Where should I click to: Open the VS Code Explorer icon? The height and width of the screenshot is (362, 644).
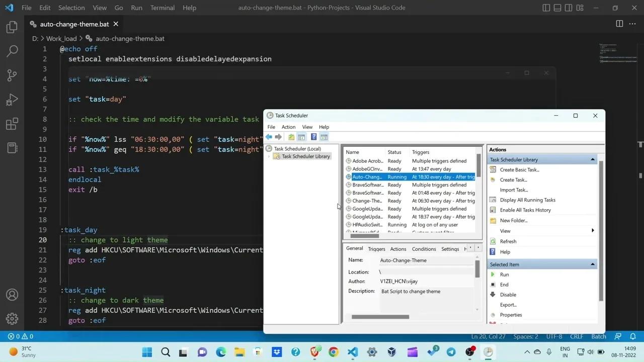pyautogui.click(x=12, y=27)
